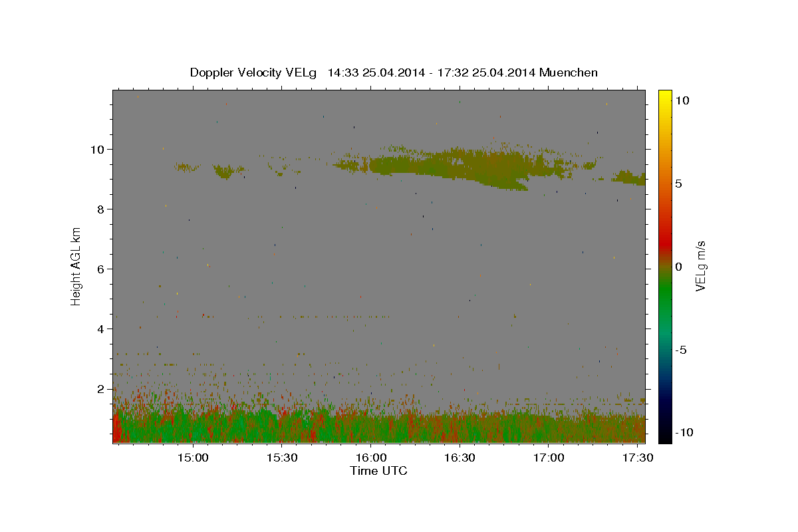This screenshot has height=532, width=798.
Task: Click the 'Time UTC' axis label
Action: [x=378, y=471]
